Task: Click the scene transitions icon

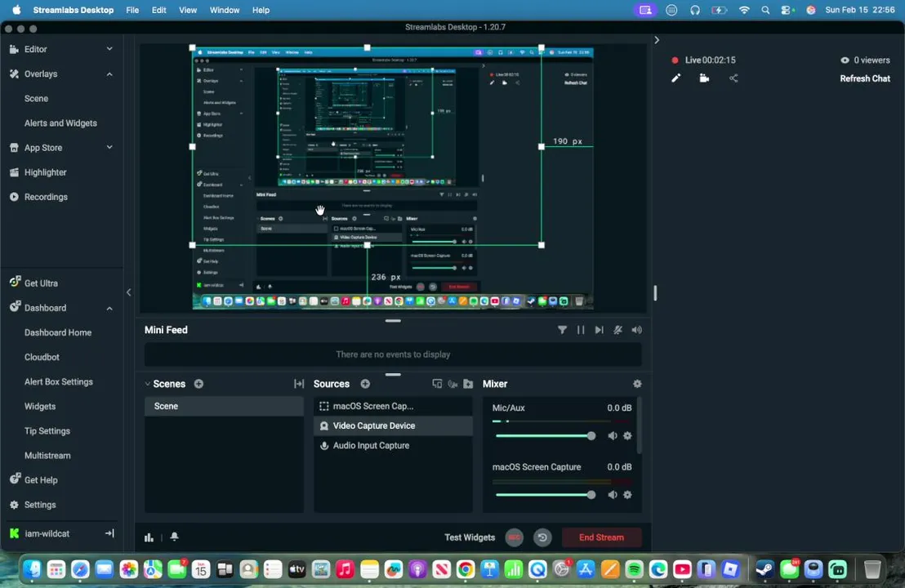Action: (299, 384)
